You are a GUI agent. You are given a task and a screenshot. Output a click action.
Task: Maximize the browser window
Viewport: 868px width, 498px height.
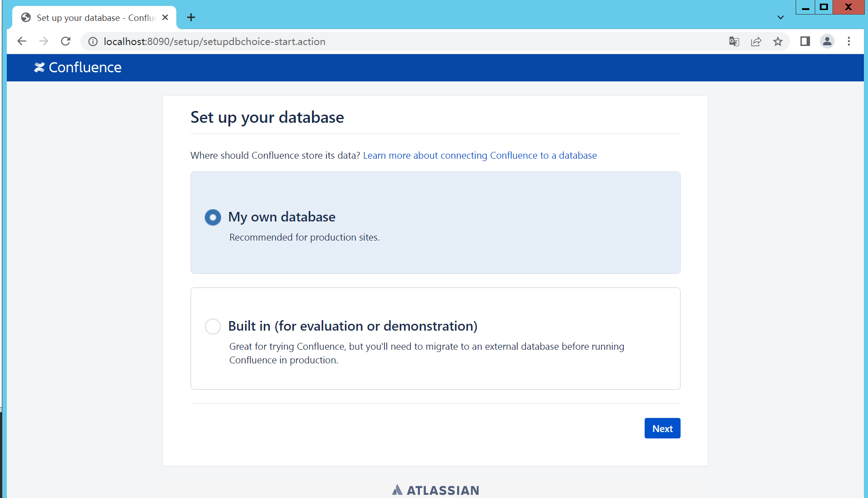(824, 7)
